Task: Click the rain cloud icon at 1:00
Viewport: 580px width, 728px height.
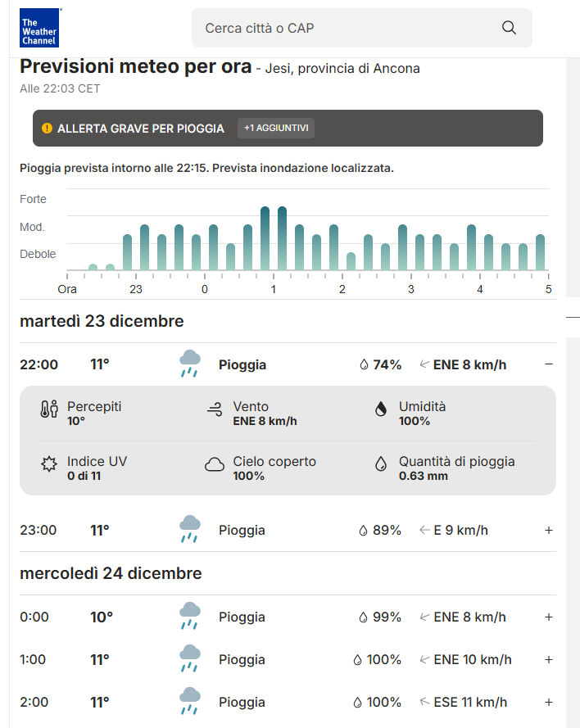Action: pos(190,659)
